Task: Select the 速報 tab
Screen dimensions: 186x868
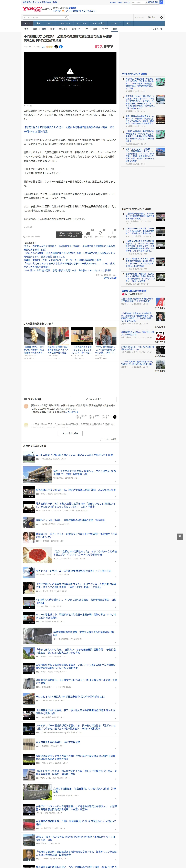Action: (38, 24)
